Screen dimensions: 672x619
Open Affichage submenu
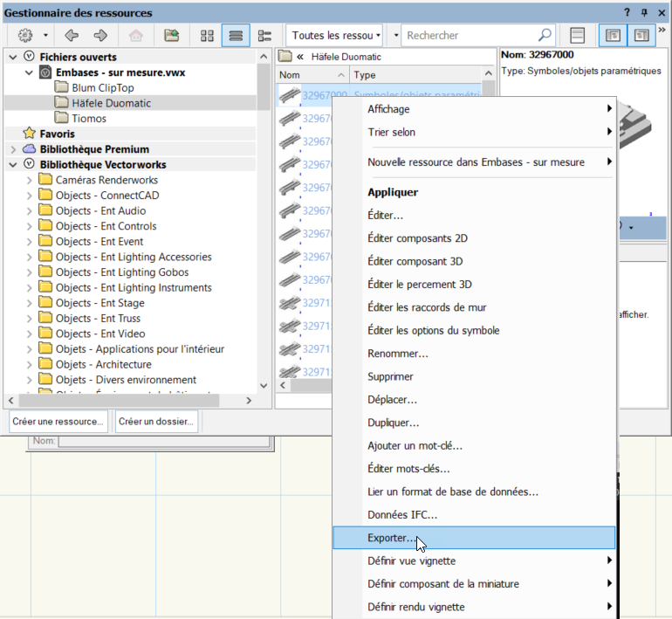tap(474, 109)
